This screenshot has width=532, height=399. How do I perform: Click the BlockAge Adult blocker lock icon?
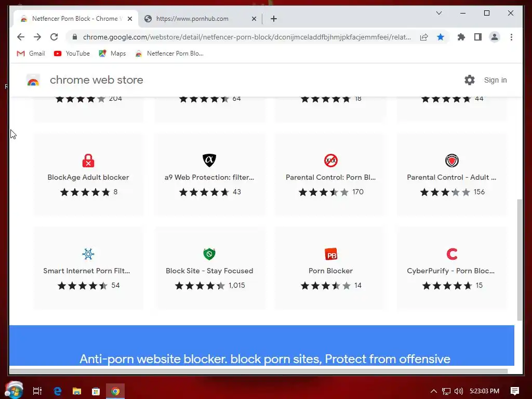88,161
